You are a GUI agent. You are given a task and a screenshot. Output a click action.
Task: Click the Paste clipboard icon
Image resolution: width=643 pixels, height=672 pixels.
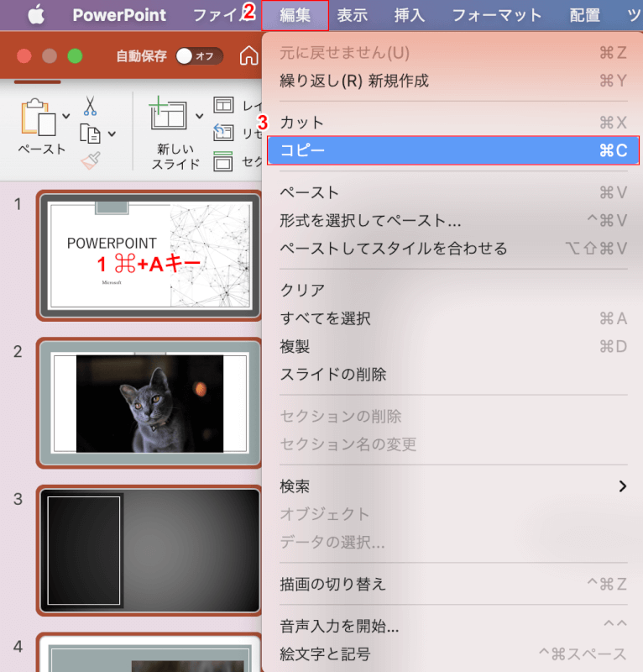click(x=39, y=117)
